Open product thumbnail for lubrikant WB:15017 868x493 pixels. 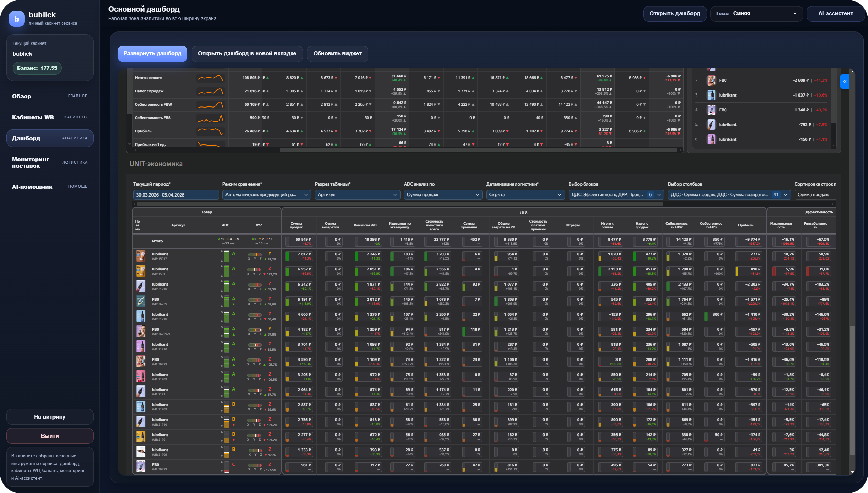point(140,256)
